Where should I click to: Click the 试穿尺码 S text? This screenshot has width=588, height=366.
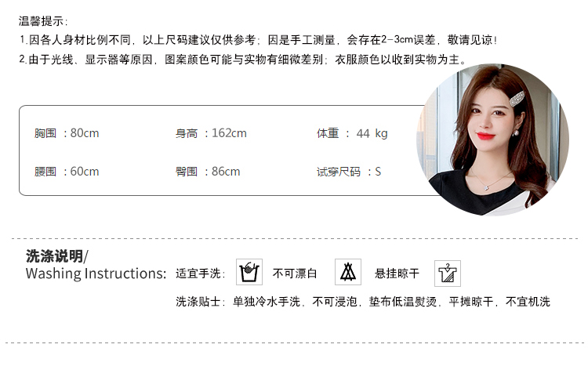point(349,172)
